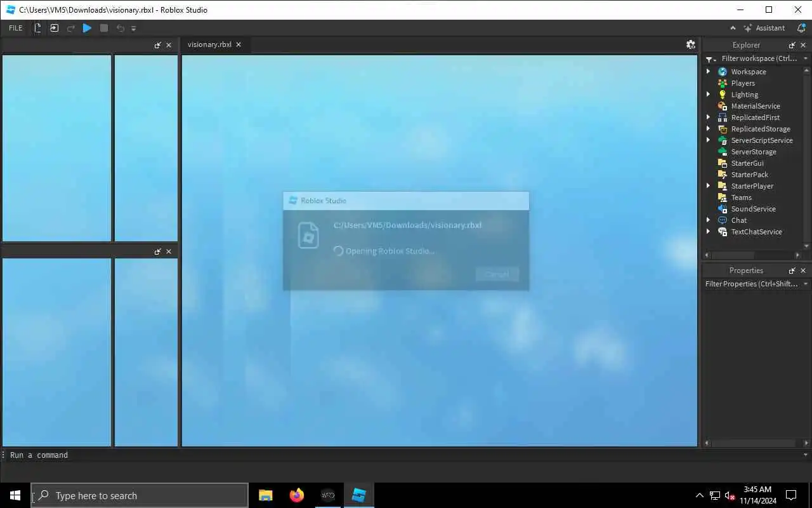Cancel the Opening Roblox Studio dialog
The height and width of the screenshot is (508, 812).
coord(497,274)
